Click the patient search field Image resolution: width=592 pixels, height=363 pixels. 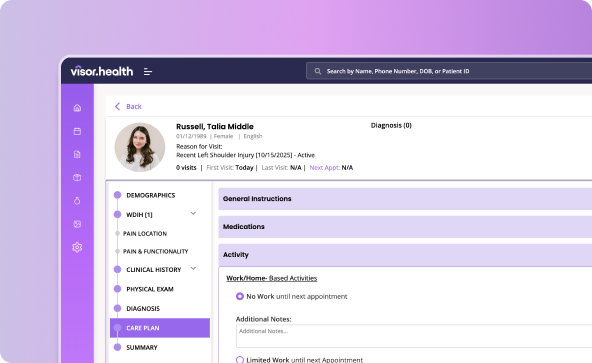point(449,71)
